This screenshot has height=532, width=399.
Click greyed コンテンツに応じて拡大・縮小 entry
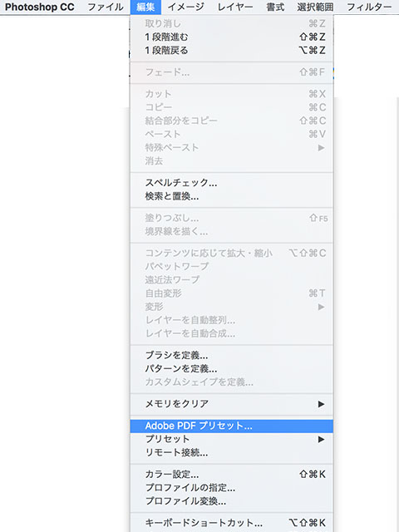[232, 253]
